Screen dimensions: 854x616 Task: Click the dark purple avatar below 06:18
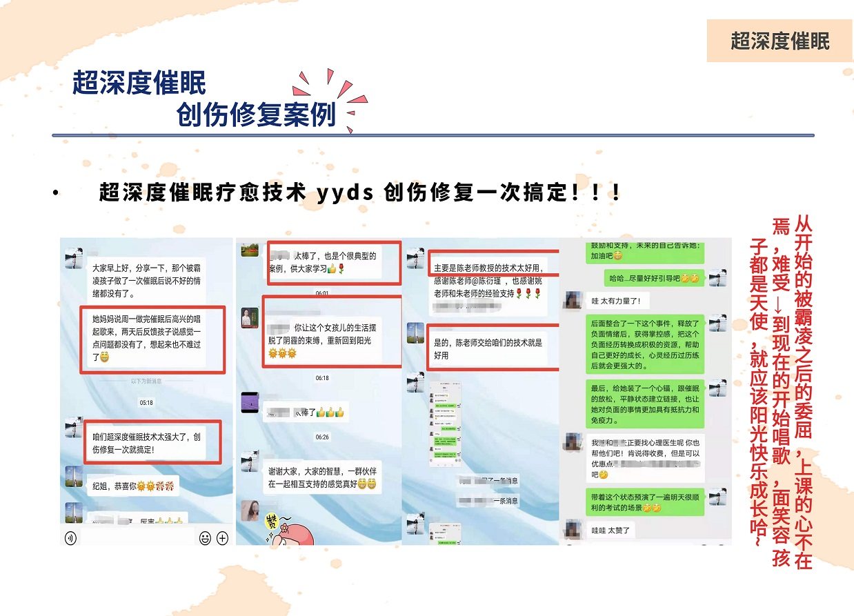250,401
